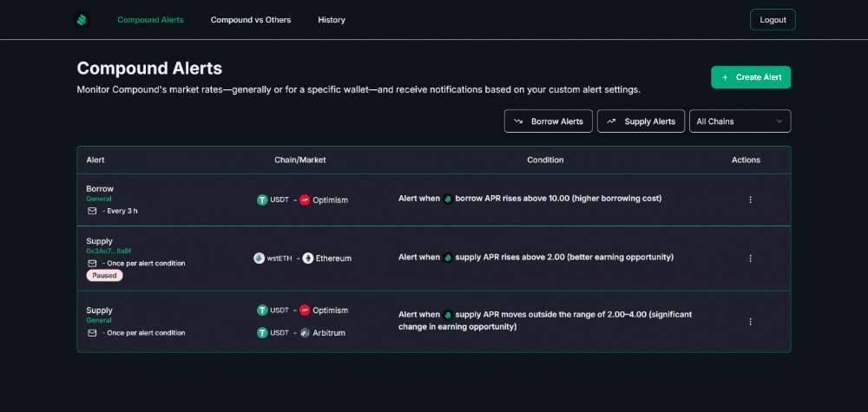Filter by Borrow Alerts
Viewport: 868px width, 412px height.
(x=549, y=121)
